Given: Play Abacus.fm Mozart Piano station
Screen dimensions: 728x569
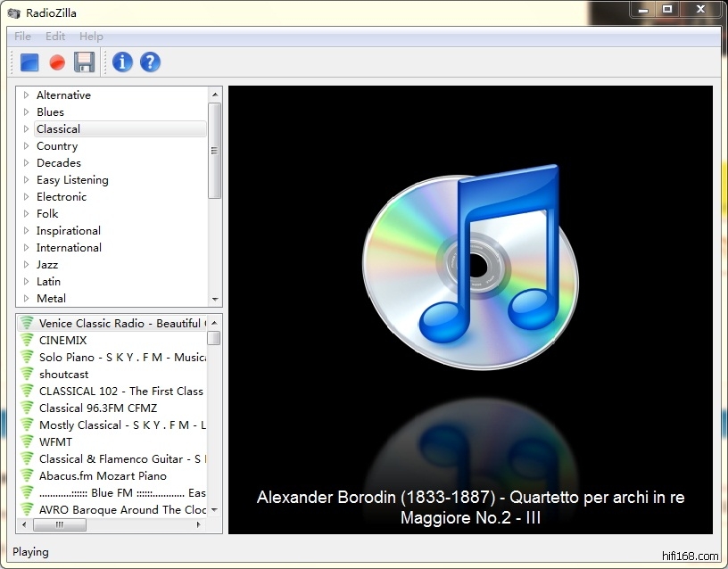Looking at the screenshot, I should pyautogui.click(x=103, y=476).
